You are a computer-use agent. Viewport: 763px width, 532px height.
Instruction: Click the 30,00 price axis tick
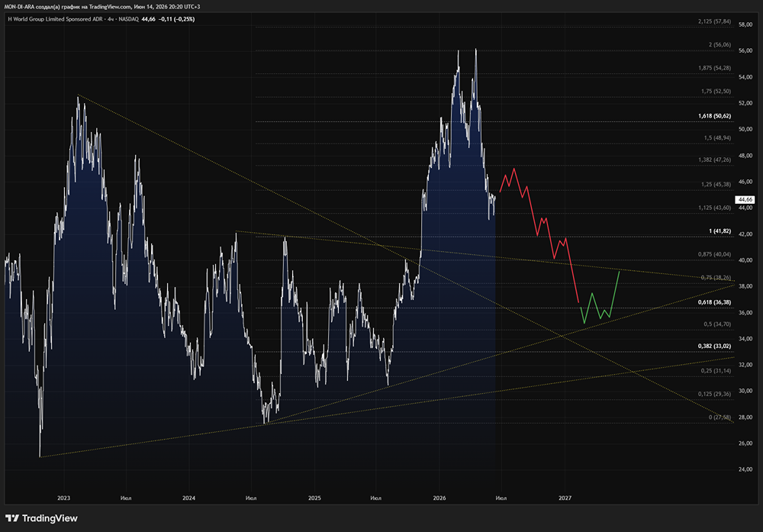745,391
